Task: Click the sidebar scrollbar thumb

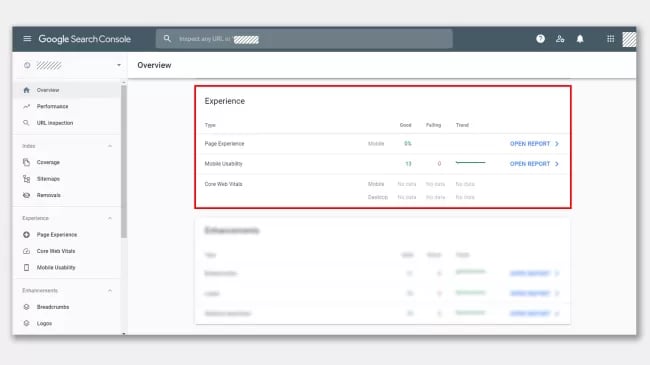Action: [x=124, y=162]
